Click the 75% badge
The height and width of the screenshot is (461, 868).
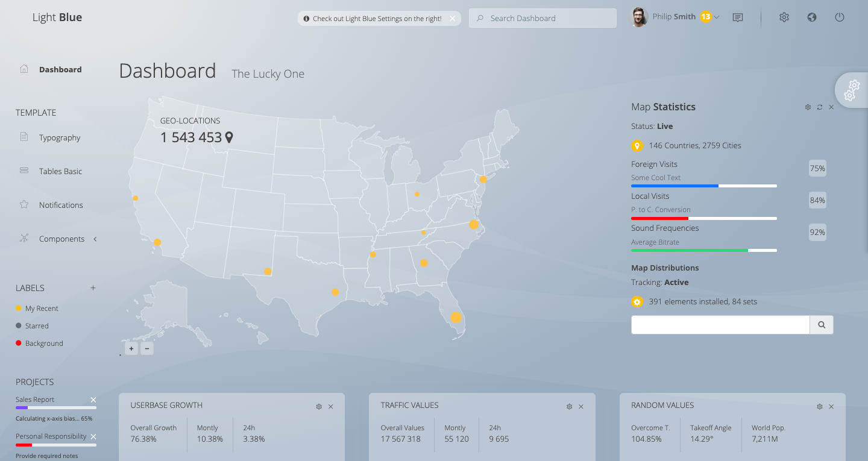pyautogui.click(x=817, y=169)
